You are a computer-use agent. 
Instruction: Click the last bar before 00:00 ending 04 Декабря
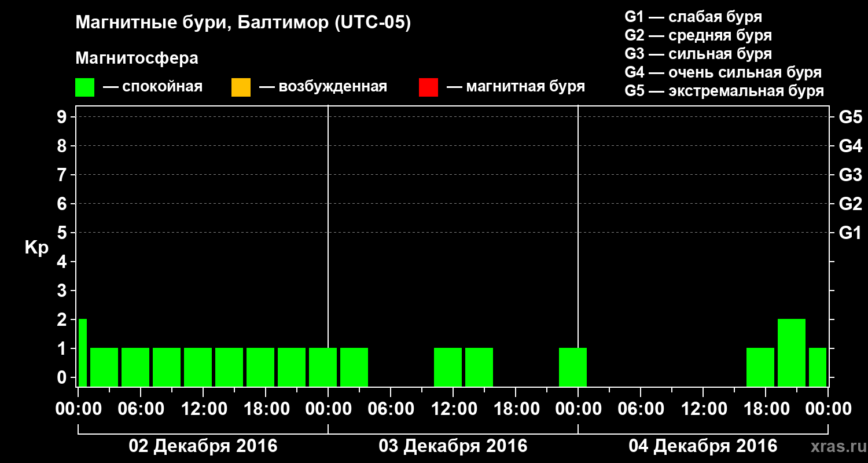[817, 367]
